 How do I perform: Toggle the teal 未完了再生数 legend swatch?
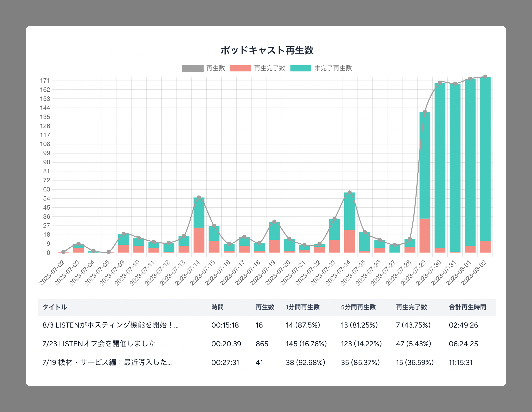tap(301, 68)
